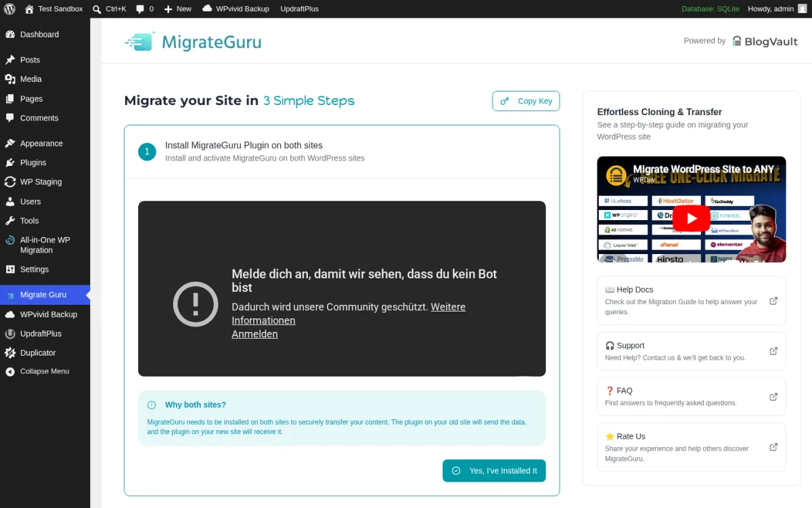Open UpdraftPlus in top admin bar
Image resolution: width=812 pixels, height=508 pixels.
coord(299,9)
